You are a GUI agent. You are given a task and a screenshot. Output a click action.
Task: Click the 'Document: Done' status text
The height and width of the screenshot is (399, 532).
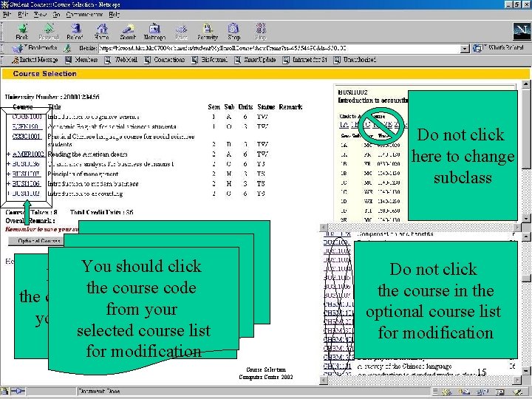click(99, 391)
